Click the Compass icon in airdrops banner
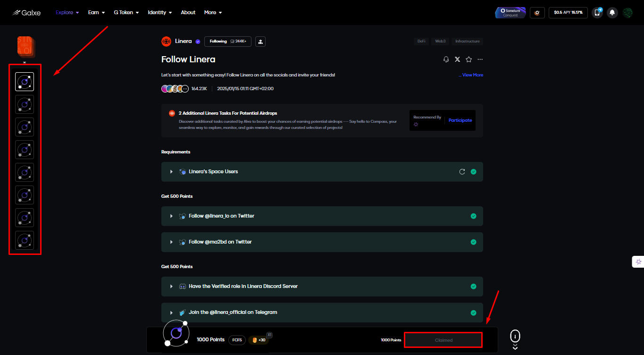The image size is (644, 355). (x=172, y=113)
